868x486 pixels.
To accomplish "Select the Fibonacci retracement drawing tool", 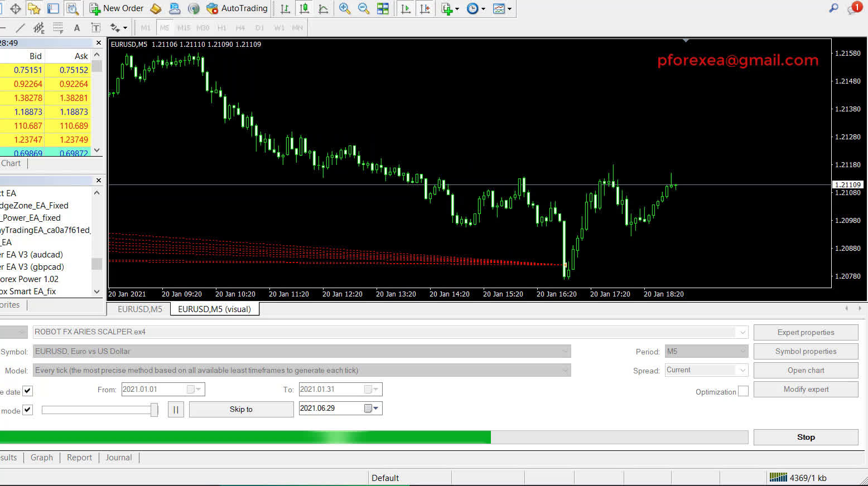I will coord(58,28).
